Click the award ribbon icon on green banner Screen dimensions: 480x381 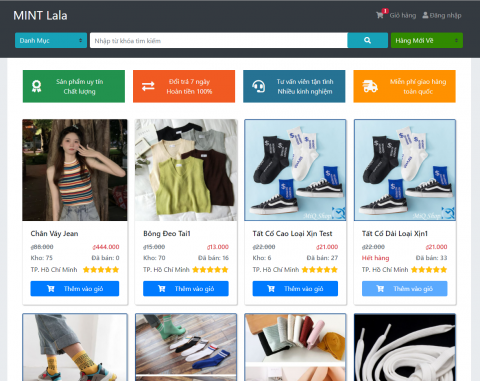(36, 86)
